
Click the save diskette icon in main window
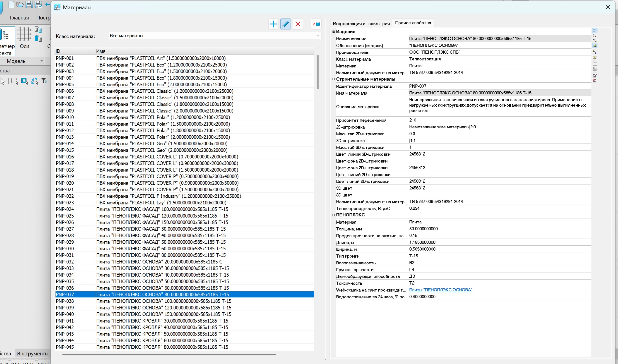tap(29, 5)
